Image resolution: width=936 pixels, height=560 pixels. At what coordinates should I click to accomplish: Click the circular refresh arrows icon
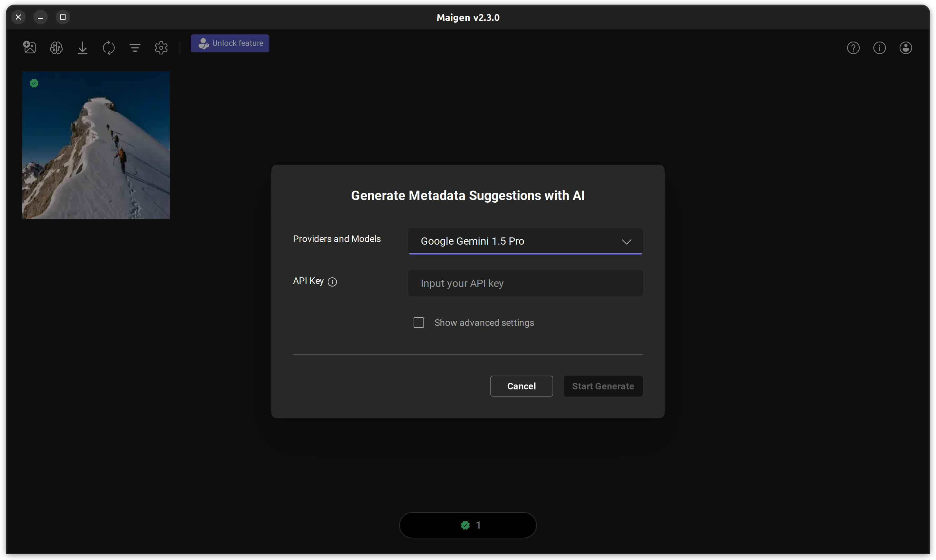pyautogui.click(x=109, y=47)
